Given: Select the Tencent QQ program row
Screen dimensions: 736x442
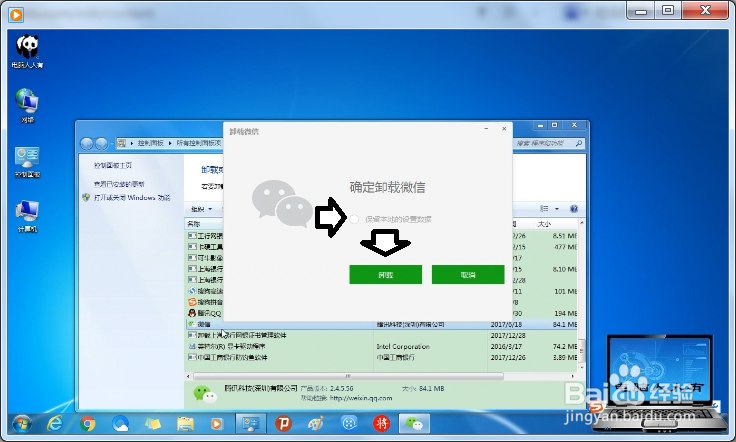Looking at the screenshot, I should click(x=206, y=313).
